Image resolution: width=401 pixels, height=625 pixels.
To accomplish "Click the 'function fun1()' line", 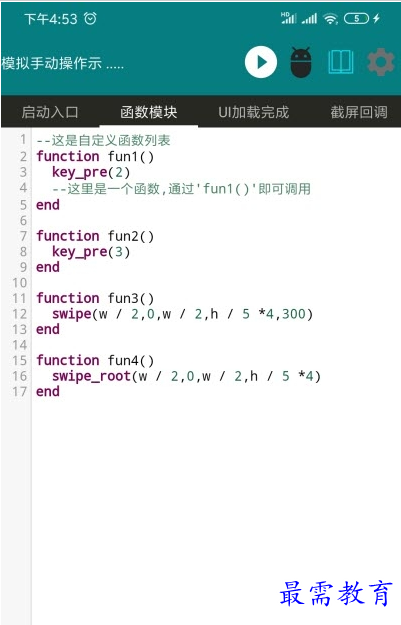I will coord(95,156).
